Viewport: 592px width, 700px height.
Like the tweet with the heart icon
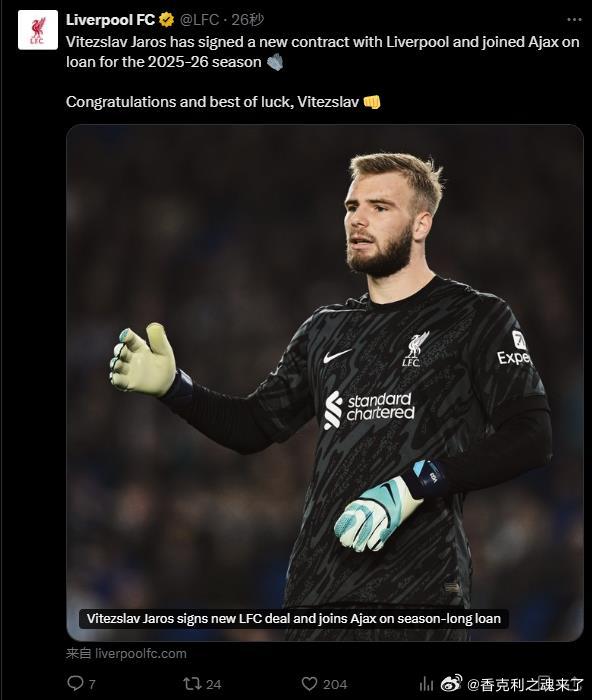pyautogui.click(x=309, y=683)
